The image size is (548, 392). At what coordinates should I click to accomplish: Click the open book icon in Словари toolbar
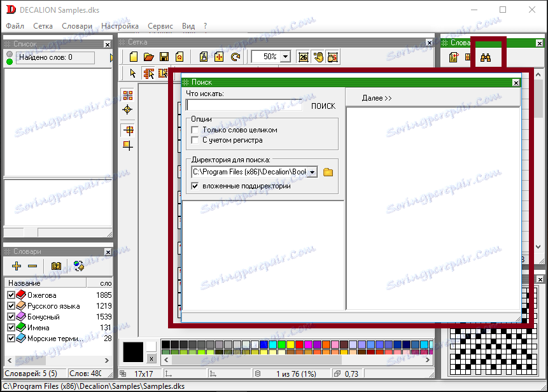pos(56,266)
